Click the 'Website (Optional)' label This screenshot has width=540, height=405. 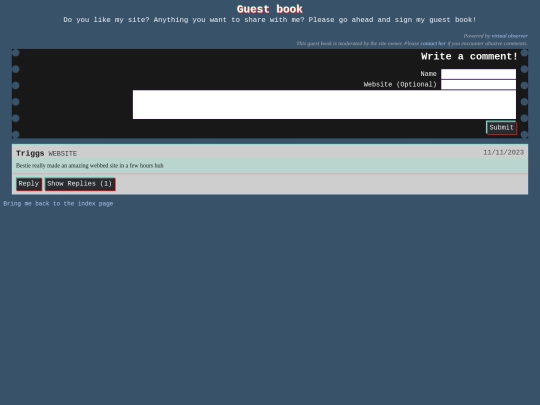[x=400, y=85]
